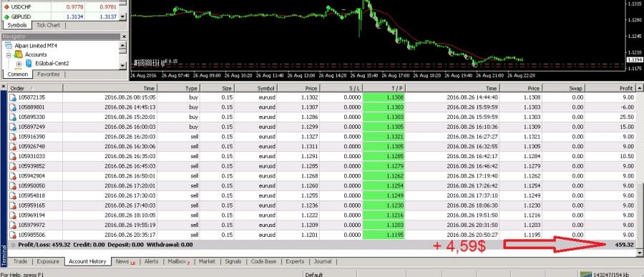
Task: Click sell order icon for 105979972
Action: coord(12,225)
